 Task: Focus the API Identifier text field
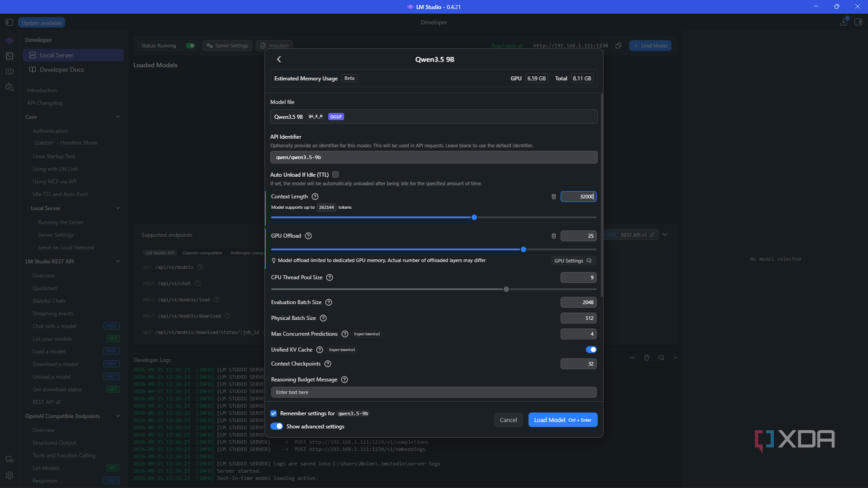433,157
